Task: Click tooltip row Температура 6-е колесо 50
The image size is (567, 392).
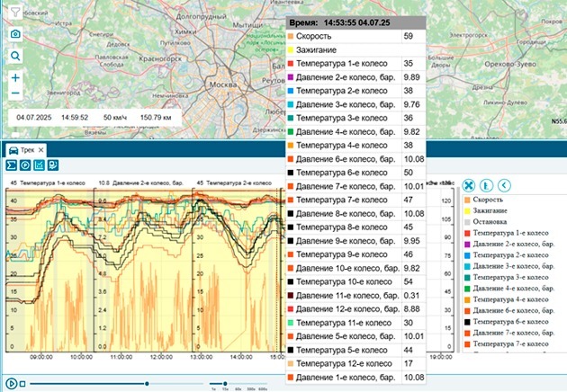Action: pyautogui.click(x=355, y=173)
